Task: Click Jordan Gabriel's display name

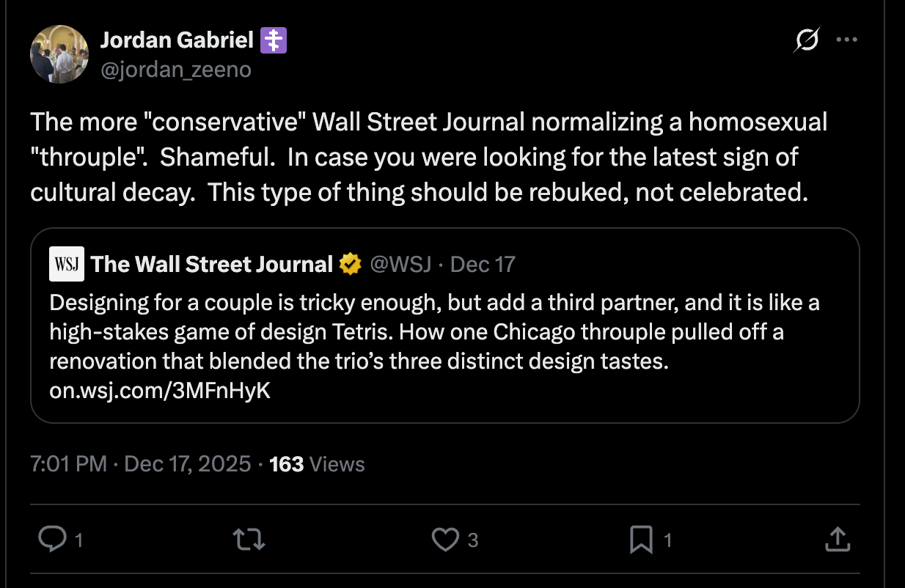Action: (x=177, y=40)
